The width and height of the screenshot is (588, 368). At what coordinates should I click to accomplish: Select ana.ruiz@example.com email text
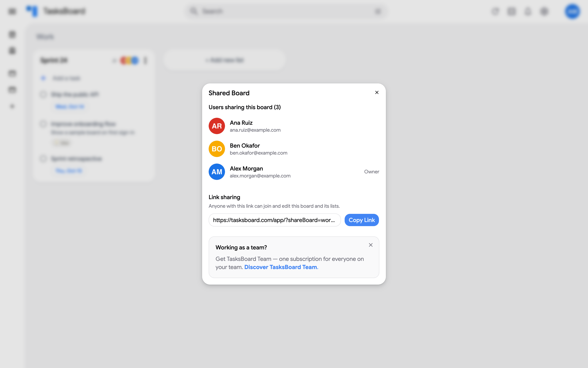(x=255, y=130)
